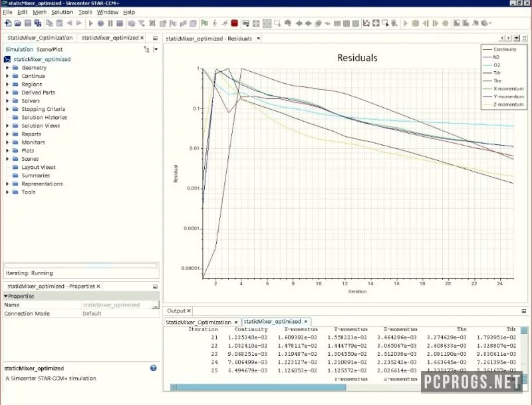Click the Create Scene or Plot icon
Screen dimensions: 532x405
[x=245, y=23]
